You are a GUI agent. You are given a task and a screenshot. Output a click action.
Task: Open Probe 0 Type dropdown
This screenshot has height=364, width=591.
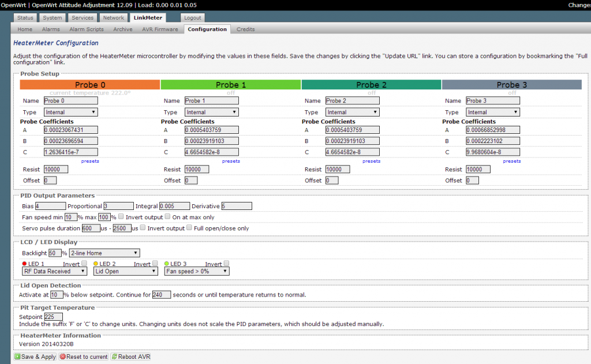tap(71, 112)
